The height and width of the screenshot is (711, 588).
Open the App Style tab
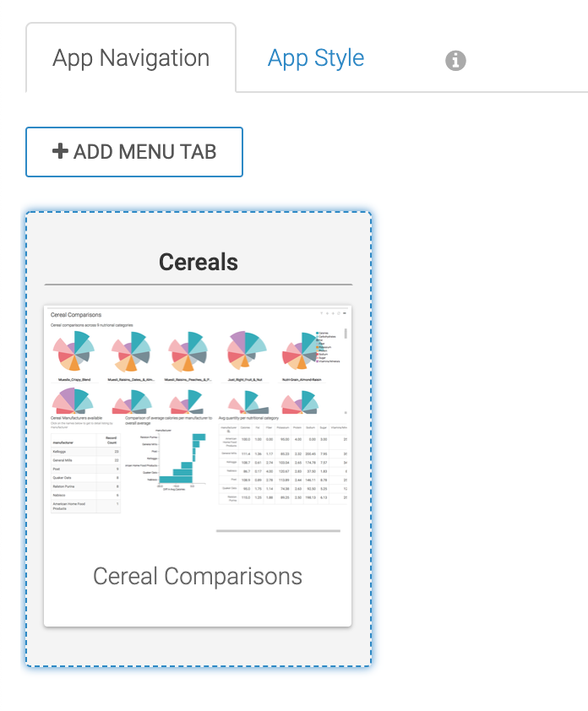click(x=316, y=58)
